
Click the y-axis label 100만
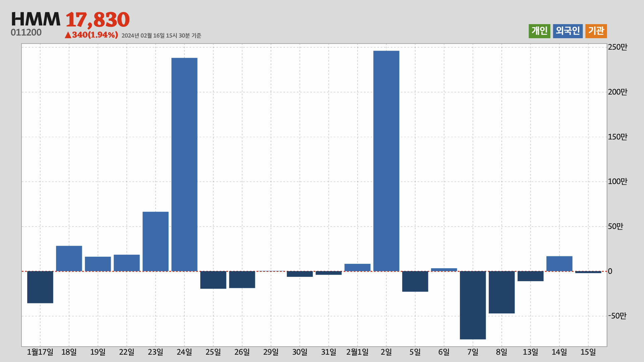pyautogui.click(x=618, y=182)
